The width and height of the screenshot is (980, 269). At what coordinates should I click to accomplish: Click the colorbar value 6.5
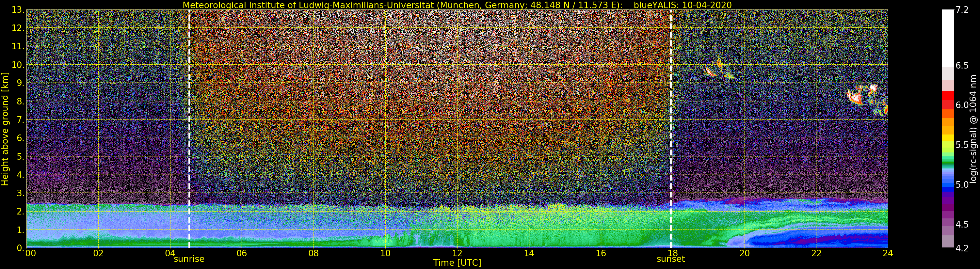[962, 65]
